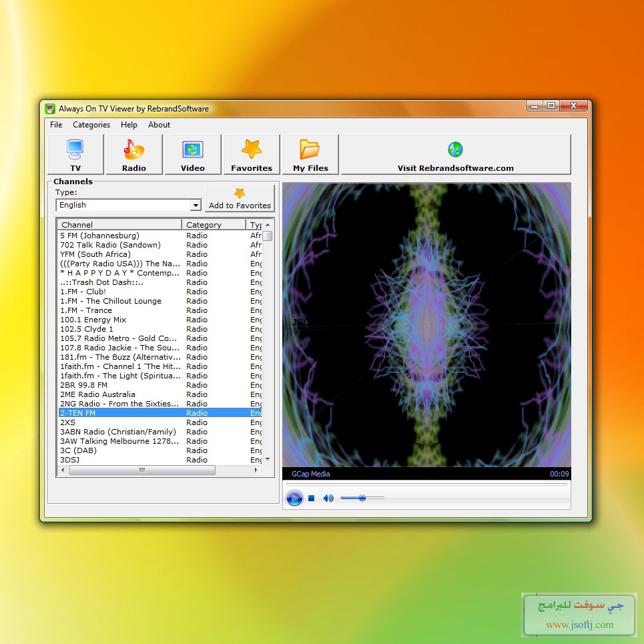The width and height of the screenshot is (644, 644).
Task: Click the up arrow of the channel list scrollbar
Action: tap(268, 225)
